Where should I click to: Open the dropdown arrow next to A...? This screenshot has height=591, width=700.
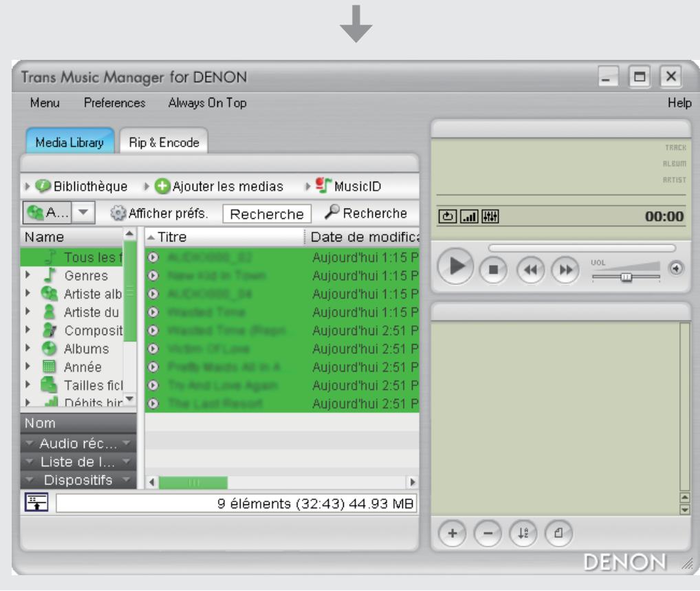[83, 212]
